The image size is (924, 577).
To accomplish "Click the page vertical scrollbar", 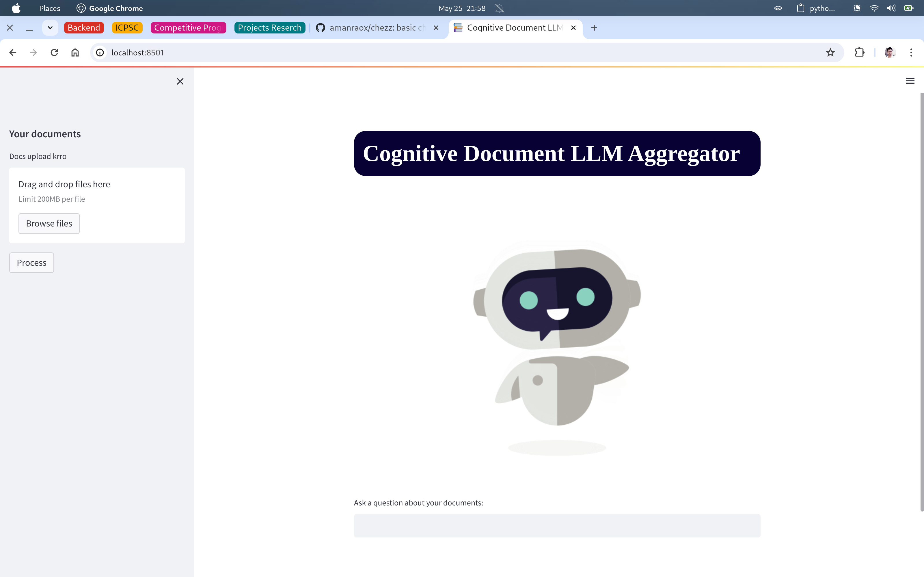I will [x=921, y=301].
